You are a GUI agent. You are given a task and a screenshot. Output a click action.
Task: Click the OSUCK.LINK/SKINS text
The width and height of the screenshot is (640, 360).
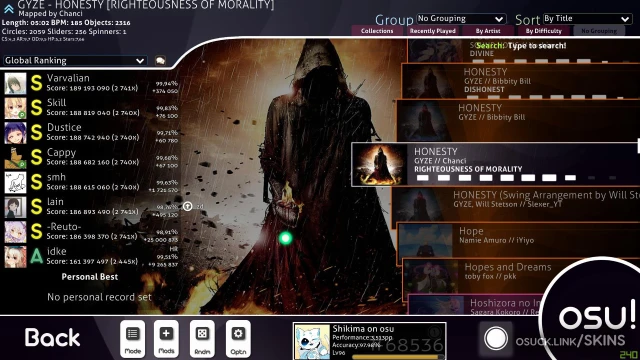click(570, 341)
